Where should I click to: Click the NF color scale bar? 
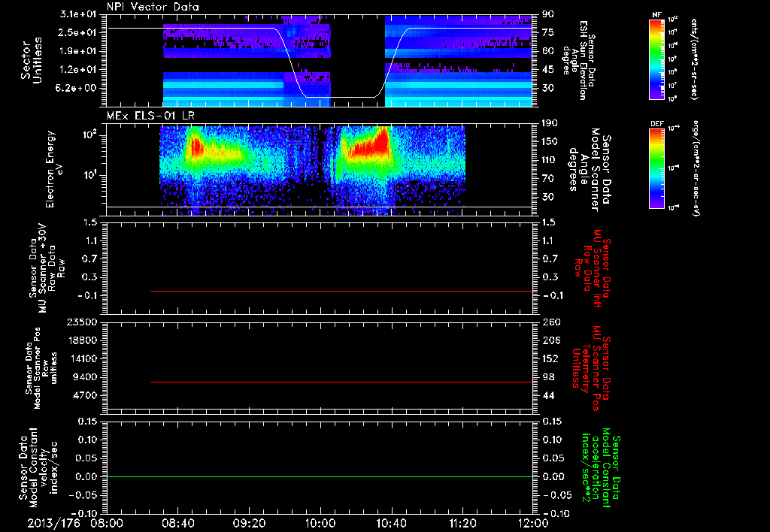click(657, 59)
